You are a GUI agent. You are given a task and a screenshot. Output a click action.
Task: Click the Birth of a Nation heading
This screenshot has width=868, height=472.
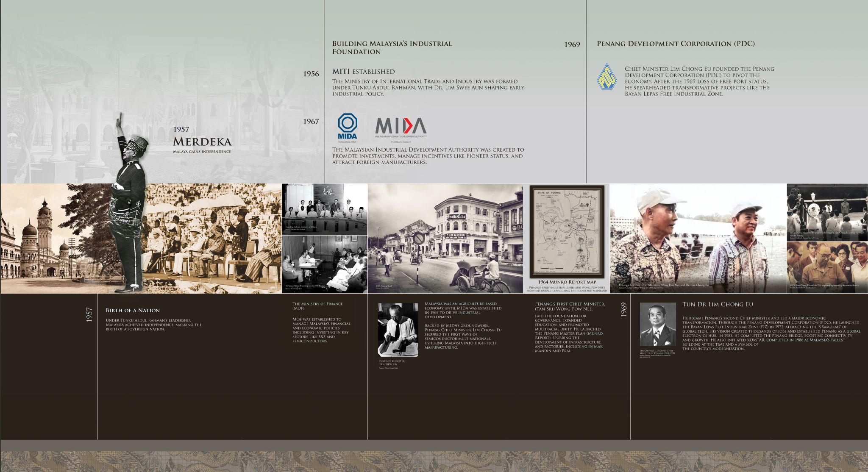[133, 310]
